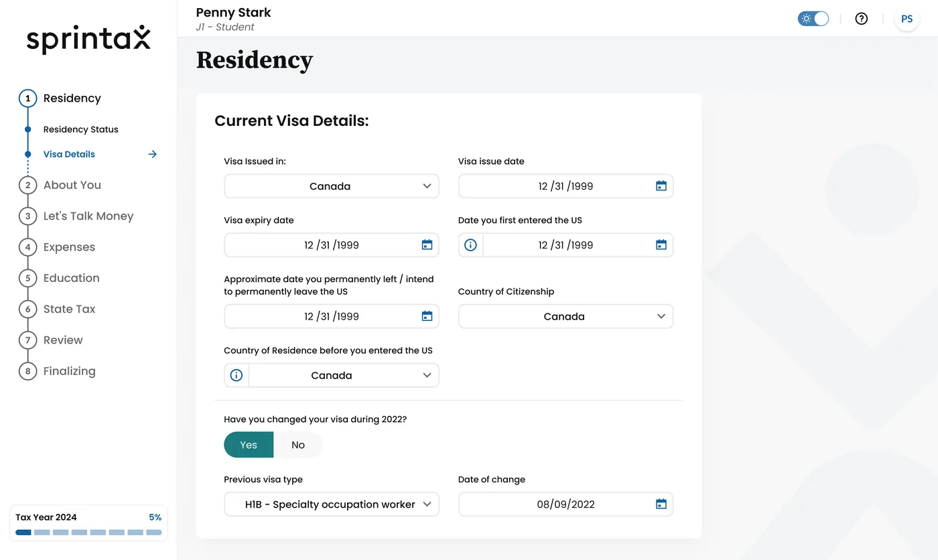Click the Tax Year 2024 progress bar
938x560 pixels.
point(88,533)
